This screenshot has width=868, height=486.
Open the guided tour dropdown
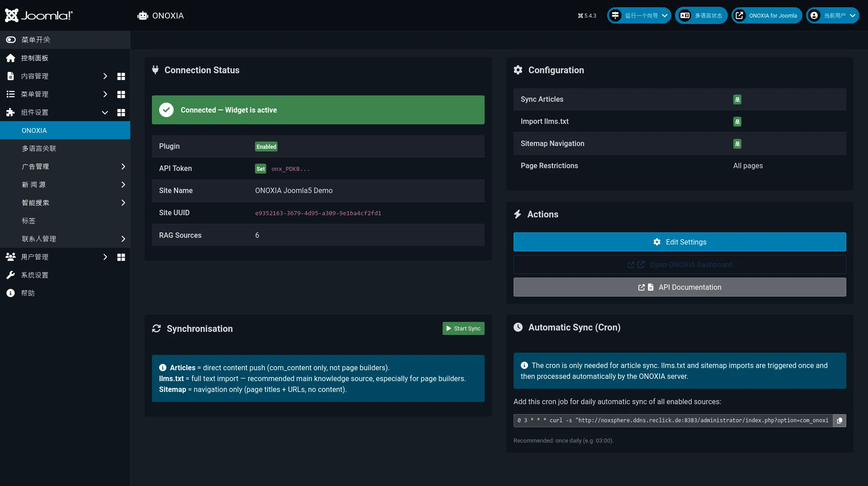point(639,15)
